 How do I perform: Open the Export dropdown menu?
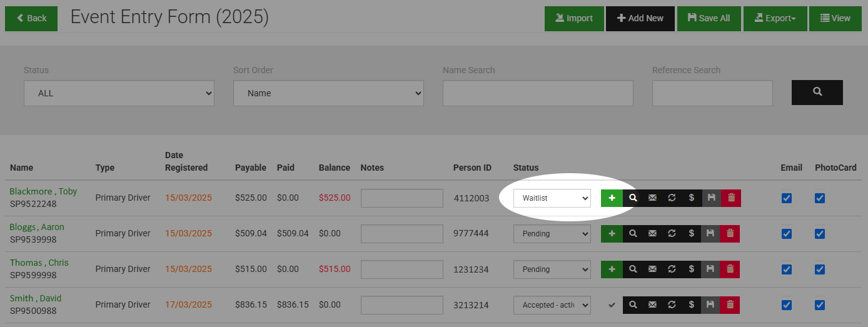[774, 19]
